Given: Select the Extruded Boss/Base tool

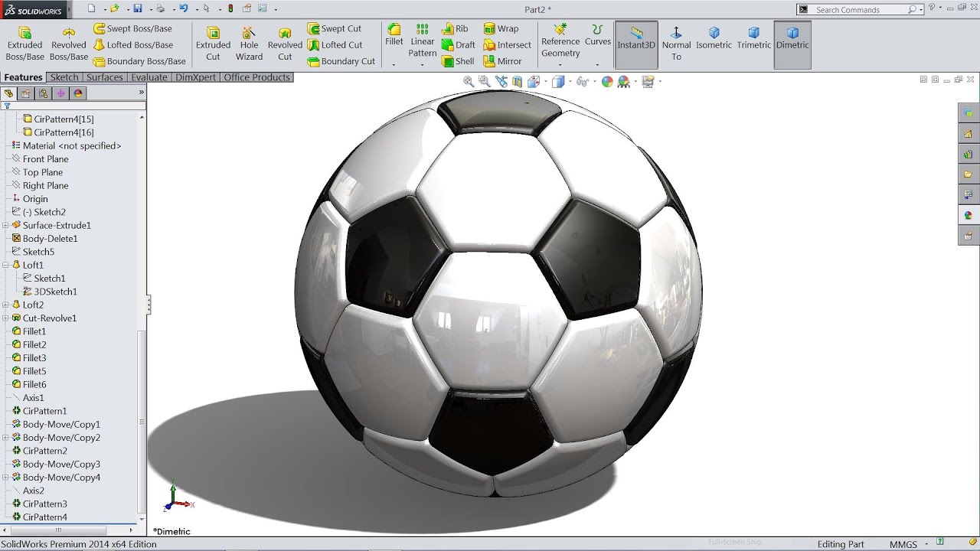Looking at the screenshot, I should tap(25, 44).
